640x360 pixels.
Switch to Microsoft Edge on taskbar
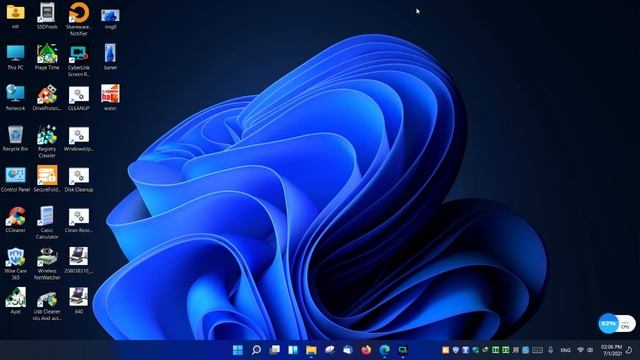pyautogui.click(x=384, y=350)
